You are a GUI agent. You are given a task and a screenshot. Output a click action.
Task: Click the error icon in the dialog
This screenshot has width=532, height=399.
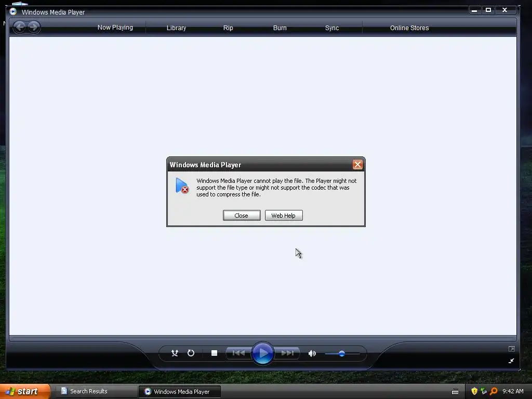pos(182,185)
